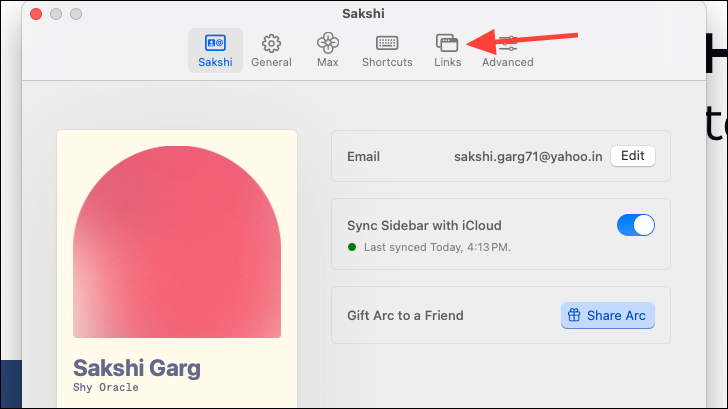Click the green sync status dot
The height and width of the screenshot is (409, 728).
(x=352, y=247)
